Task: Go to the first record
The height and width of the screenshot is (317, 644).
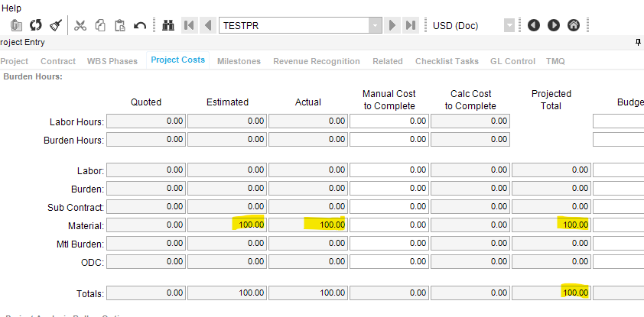Action: [x=189, y=25]
